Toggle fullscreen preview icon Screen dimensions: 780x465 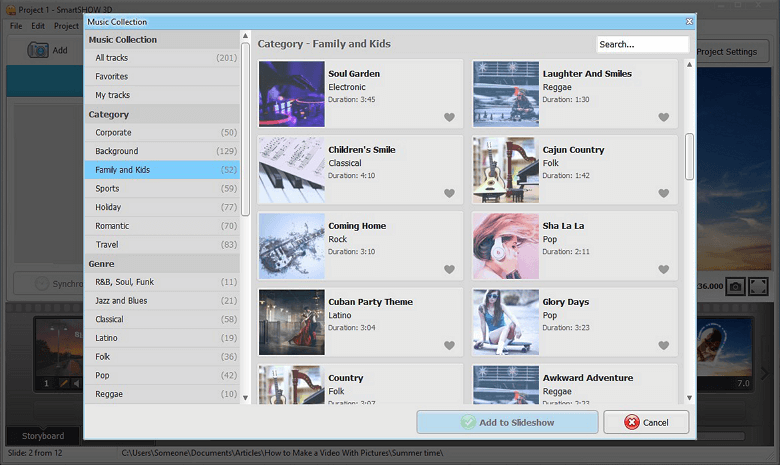tap(758, 286)
